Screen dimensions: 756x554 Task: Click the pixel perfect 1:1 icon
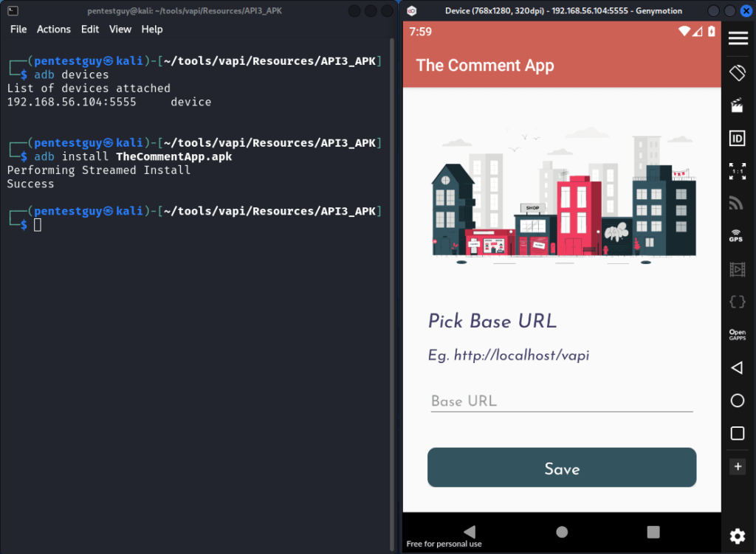738,171
